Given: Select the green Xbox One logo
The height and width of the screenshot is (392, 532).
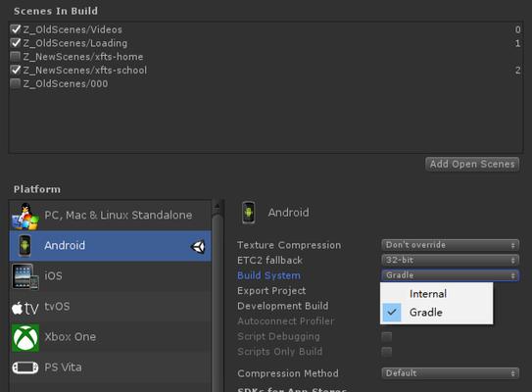Looking at the screenshot, I should [x=25, y=338].
